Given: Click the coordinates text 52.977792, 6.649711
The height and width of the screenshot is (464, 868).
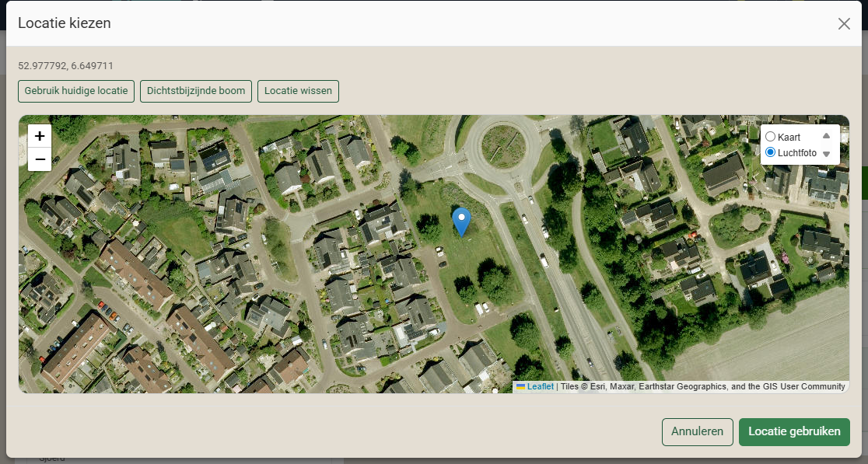Looking at the screenshot, I should (x=65, y=66).
